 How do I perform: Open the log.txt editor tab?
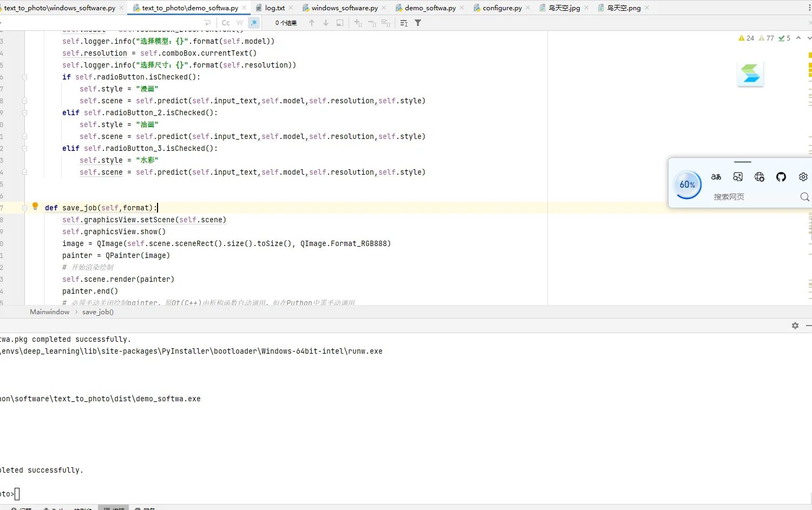pyautogui.click(x=275, y=8)
